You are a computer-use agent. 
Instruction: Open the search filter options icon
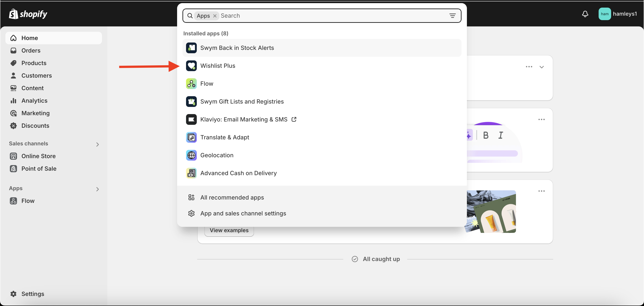click(452, 16)
